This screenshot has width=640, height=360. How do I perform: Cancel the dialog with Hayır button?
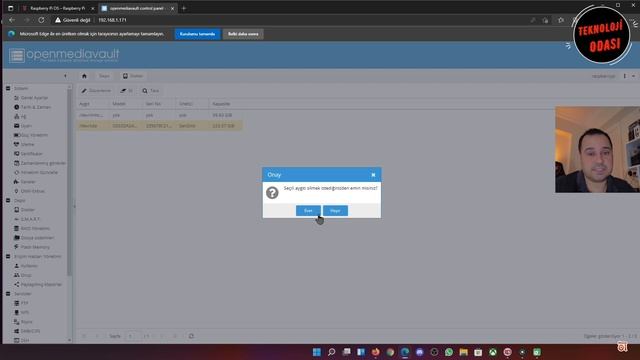tap(335, 211)
